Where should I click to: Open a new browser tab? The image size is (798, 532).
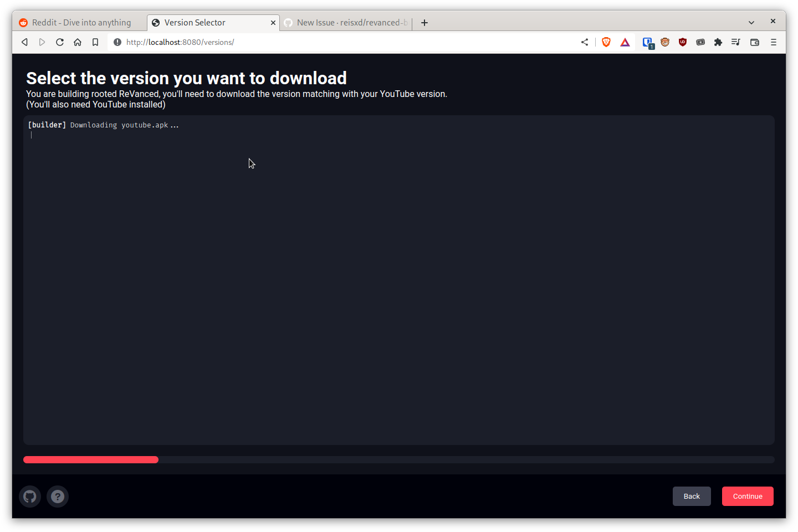point(424,23)
